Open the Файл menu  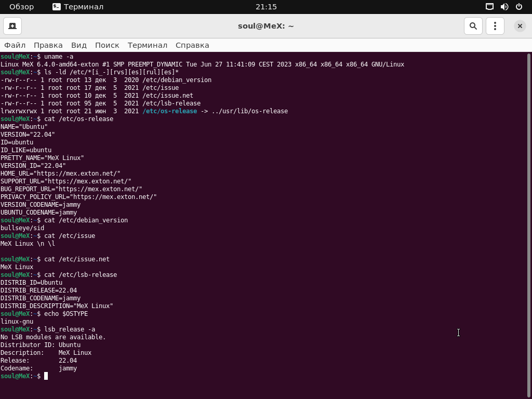point(15,45)
